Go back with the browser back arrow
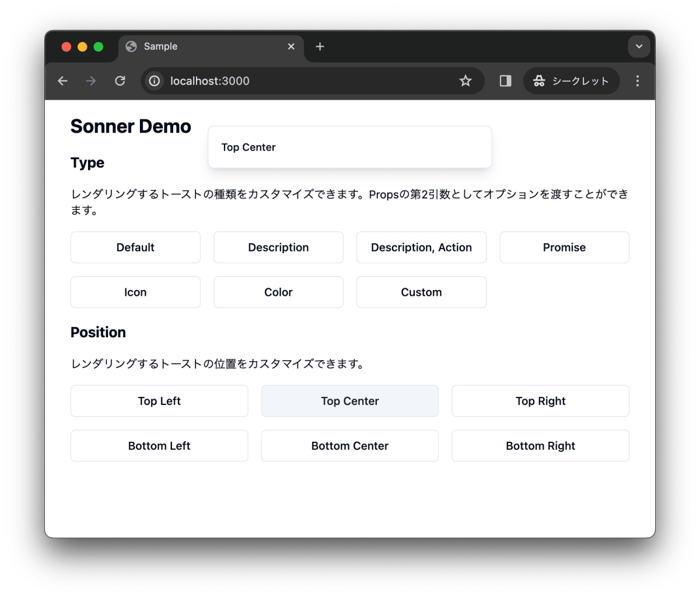Screen dimensions: 700x597 [x=62, y=81]
